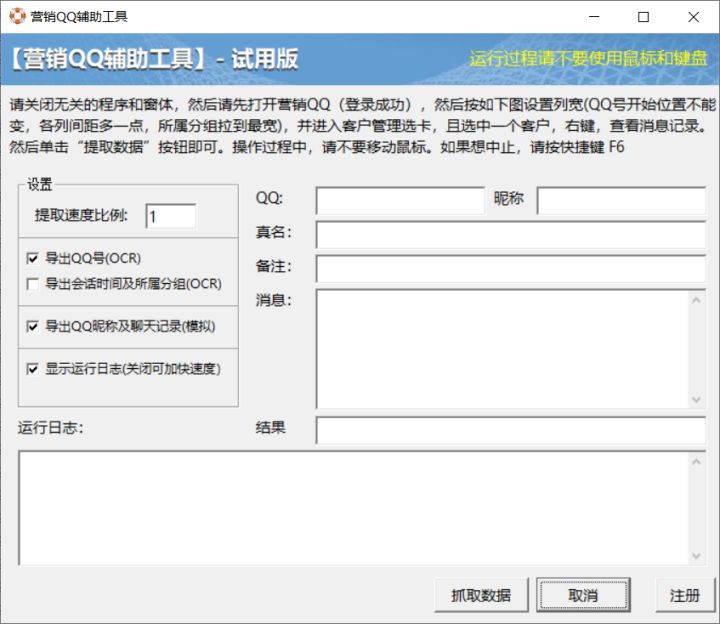Click 运行日志 scrollbar up arrow
This screenshot has width=720, height=624.
coord(697,462)
